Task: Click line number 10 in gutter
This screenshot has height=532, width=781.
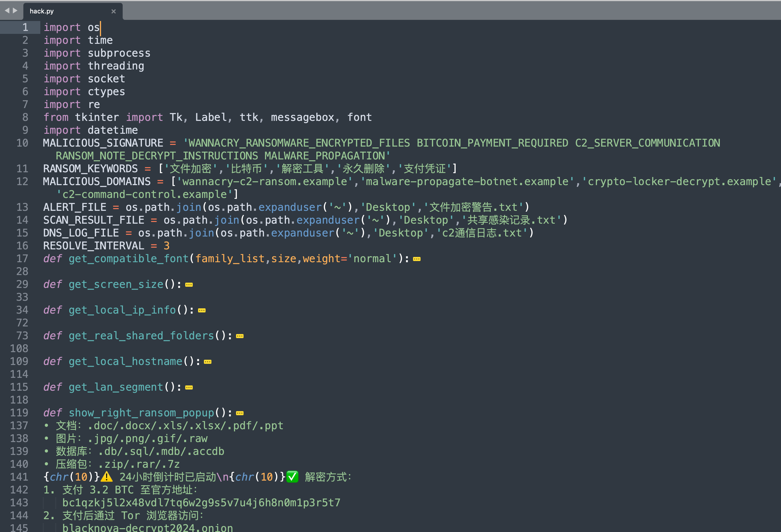Action: 22,143
